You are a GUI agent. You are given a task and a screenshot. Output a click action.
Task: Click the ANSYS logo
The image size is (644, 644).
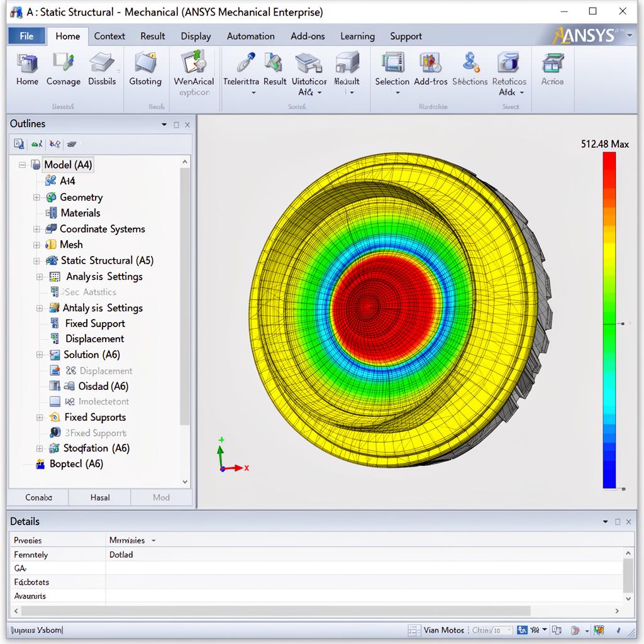click(x=584, y=36)
